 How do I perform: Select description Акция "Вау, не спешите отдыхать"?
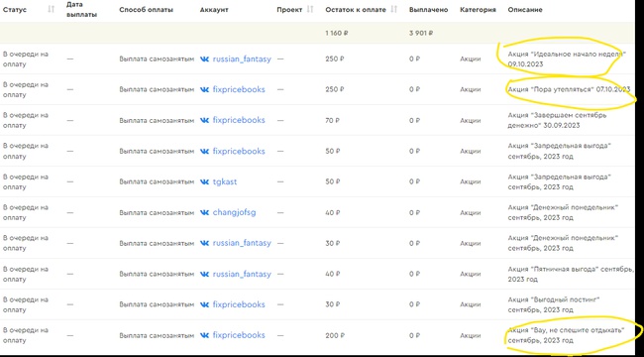(x=566, y=335)
